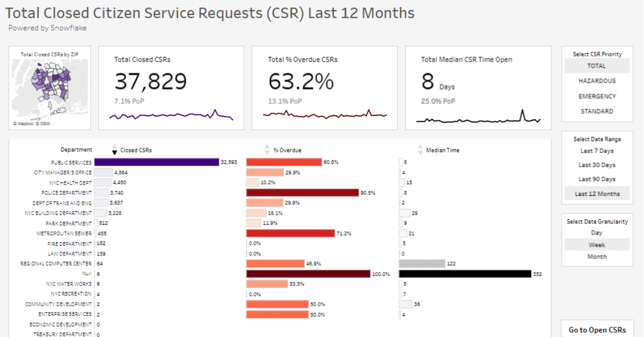Sort by the Closed CSRs column icon
This screenshot has height=337, width=644.
pos(114,150)
